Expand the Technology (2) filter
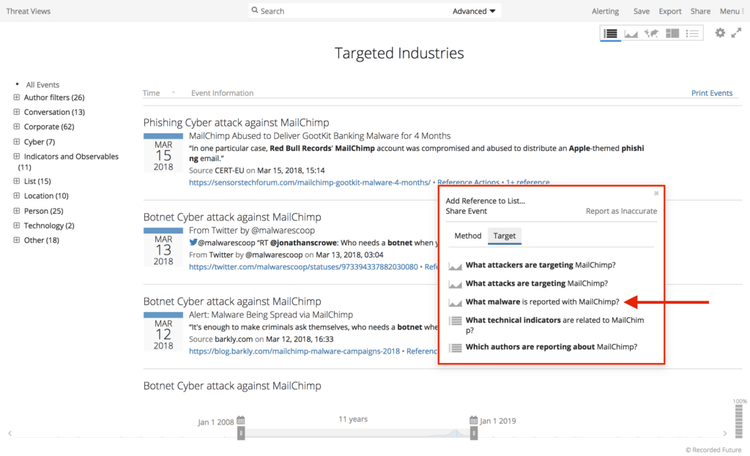Viewport: 750px width, 456px height. 17,226
